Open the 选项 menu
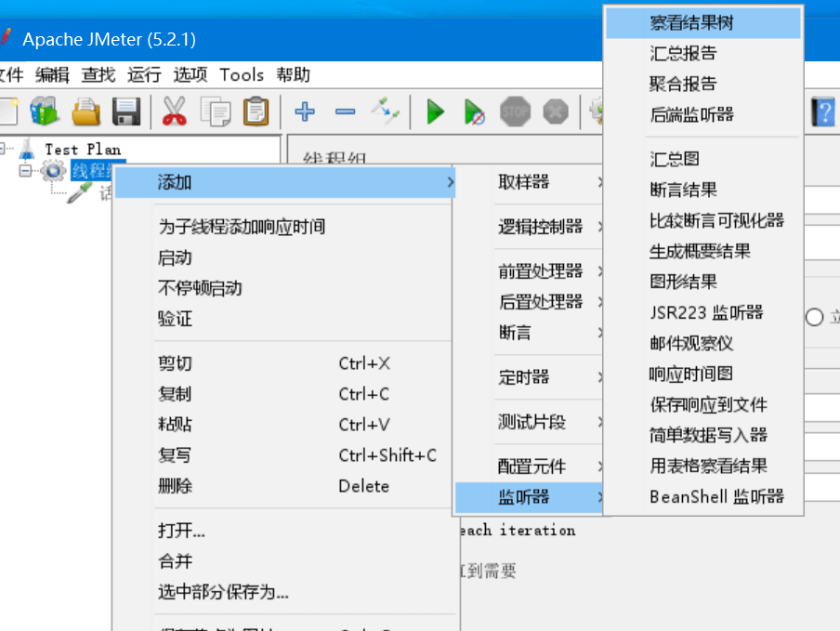840x631 pixels. pos(190,75)
